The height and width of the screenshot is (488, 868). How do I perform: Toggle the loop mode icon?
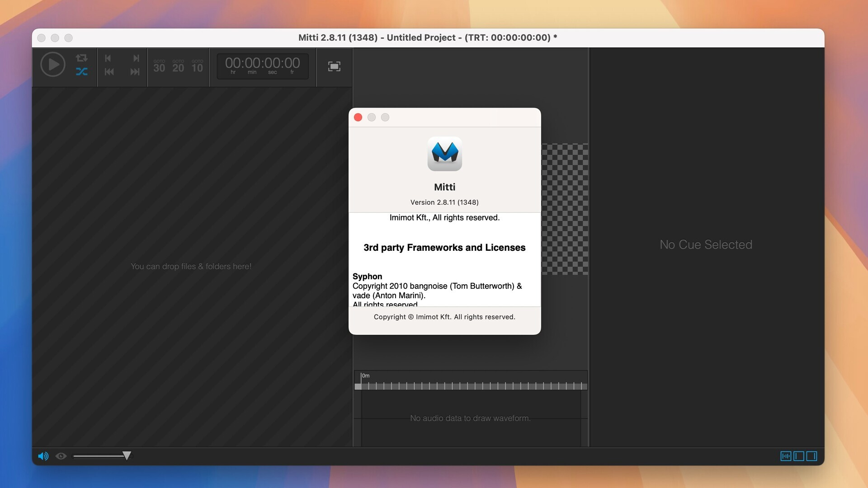(x=82, y=58)
